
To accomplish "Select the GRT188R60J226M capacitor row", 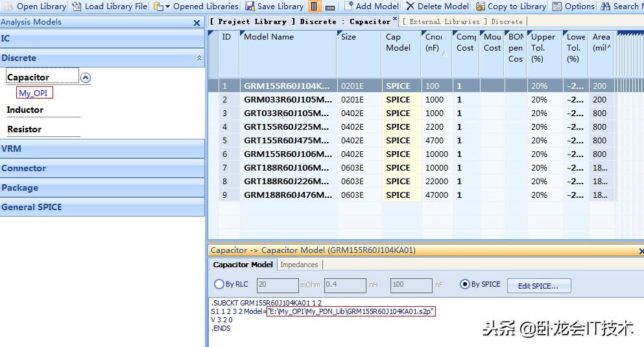I will (x=287, y=182).
